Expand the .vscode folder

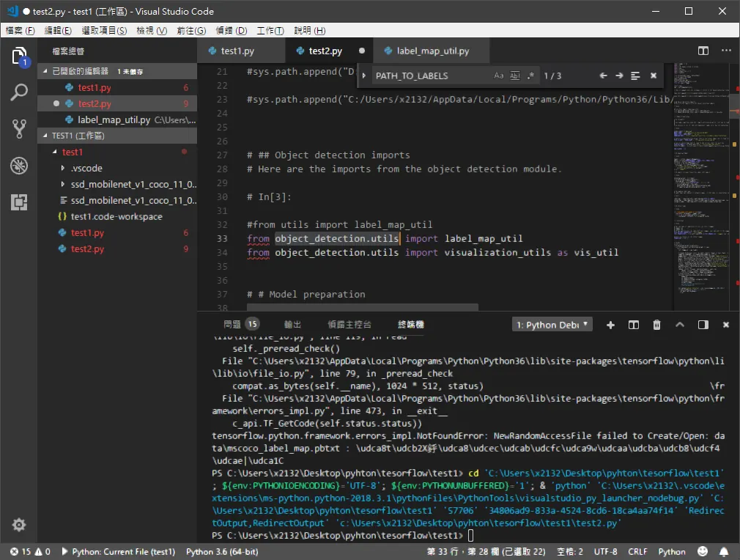coord(86,168)
